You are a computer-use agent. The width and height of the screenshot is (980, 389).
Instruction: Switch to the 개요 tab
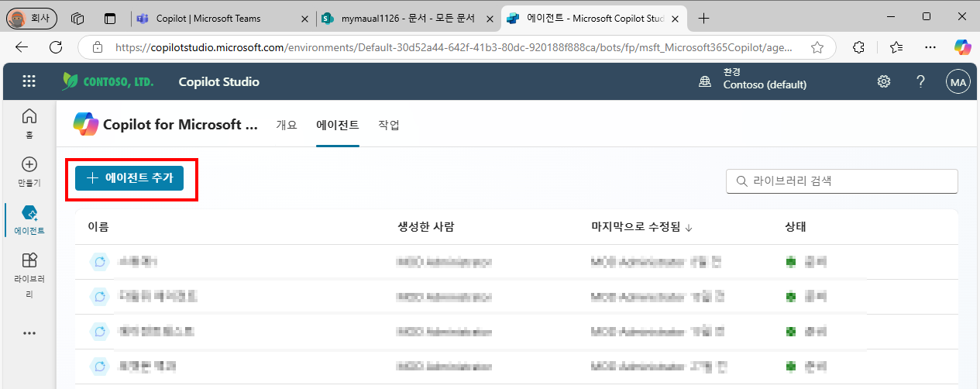(287, 125)
